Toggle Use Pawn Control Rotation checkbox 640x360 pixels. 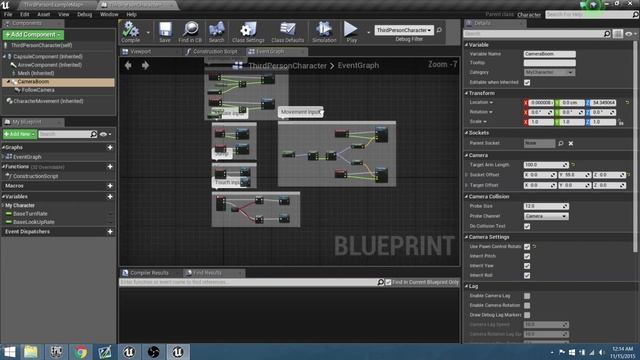[527, 247]
